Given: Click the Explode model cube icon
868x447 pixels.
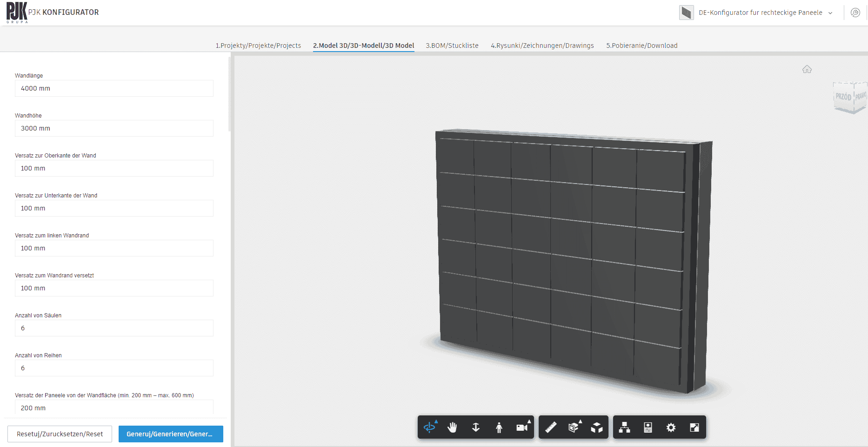Looking at the screenshot, I should click(597, 427).
